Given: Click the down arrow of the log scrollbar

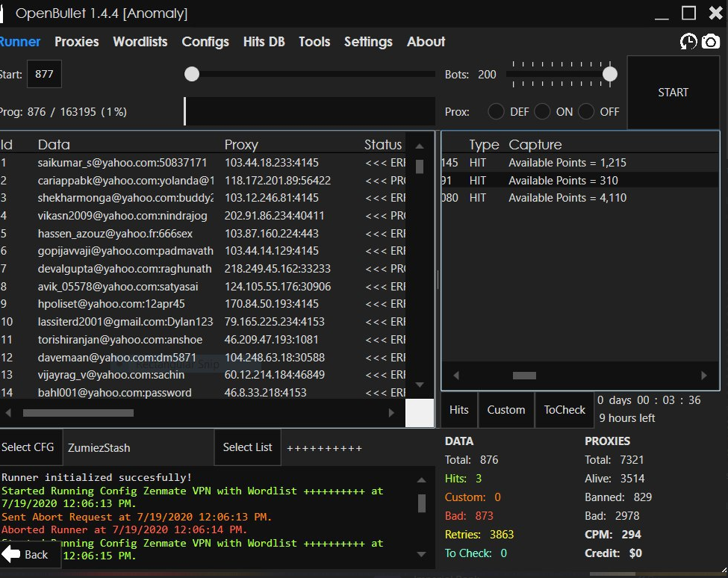Looking at the screenshot, I should click(422, 554).
